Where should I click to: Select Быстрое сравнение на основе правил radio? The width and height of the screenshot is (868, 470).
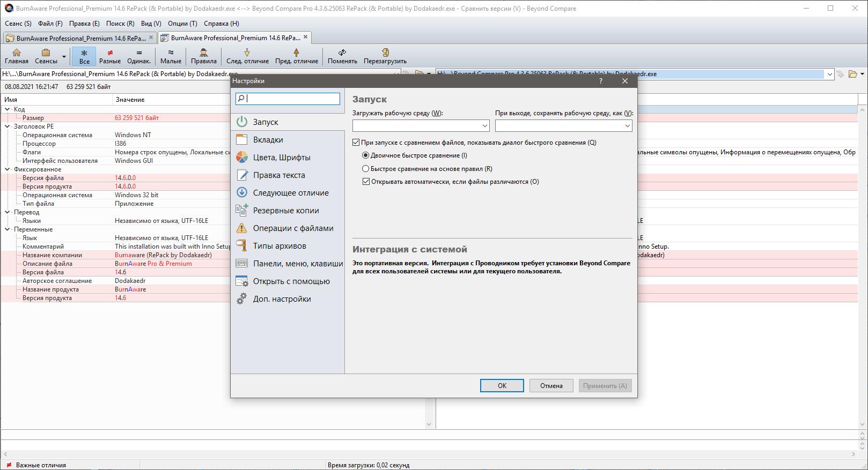click(x=366, y=169)
